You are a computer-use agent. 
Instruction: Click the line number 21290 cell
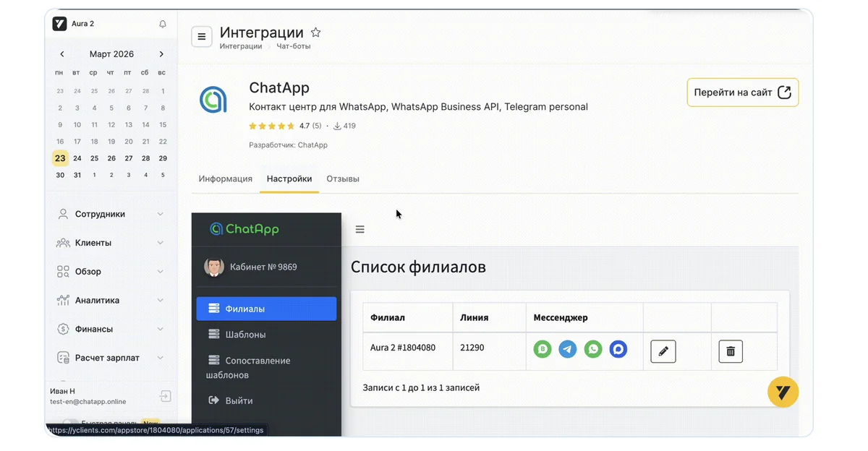click(489, 351)
